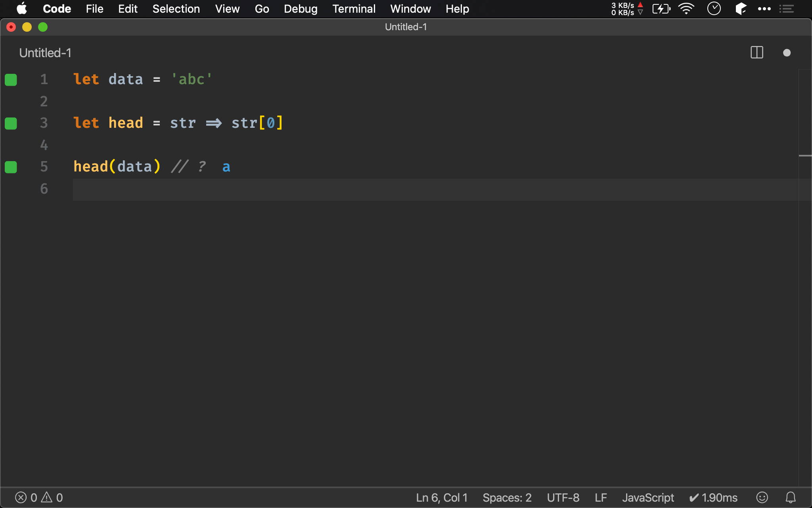Click the unsaved changes dot for Untitled-1
Viewport: 812px width, 508px height.
click(787, 53)
